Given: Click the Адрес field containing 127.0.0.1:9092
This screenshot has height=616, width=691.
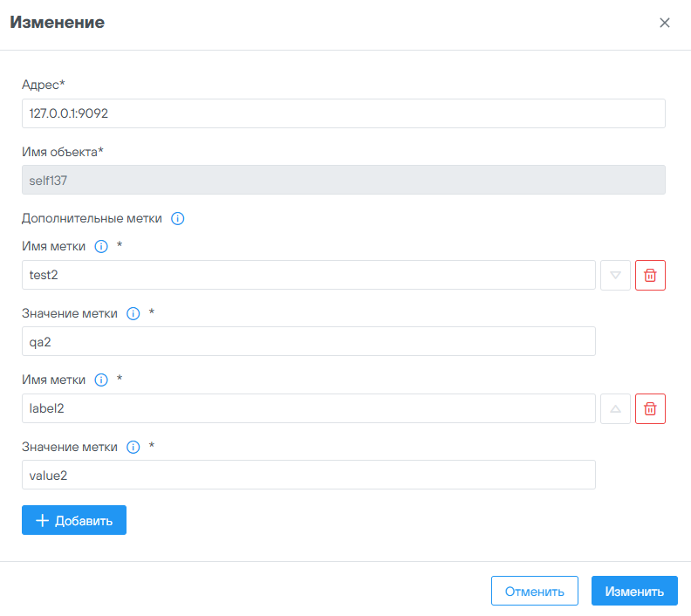Looking at the screenshot, I should 343,113.
